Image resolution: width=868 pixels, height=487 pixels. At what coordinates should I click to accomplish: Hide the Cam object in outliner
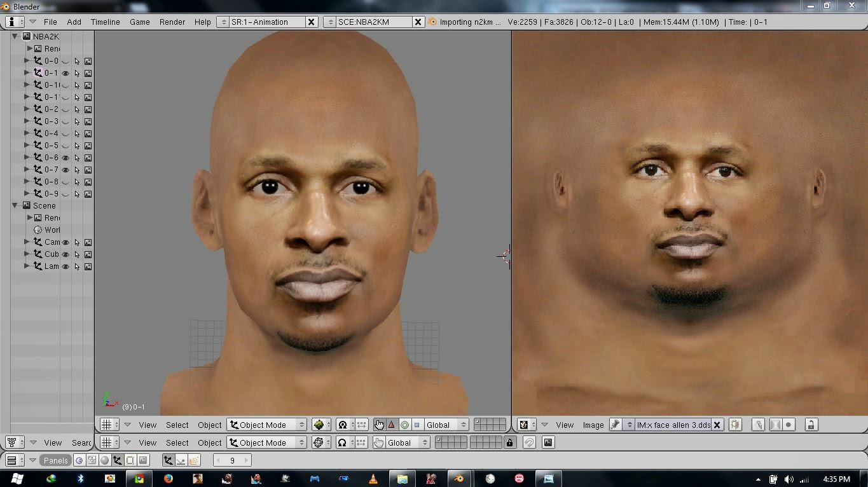click(65, 242)
